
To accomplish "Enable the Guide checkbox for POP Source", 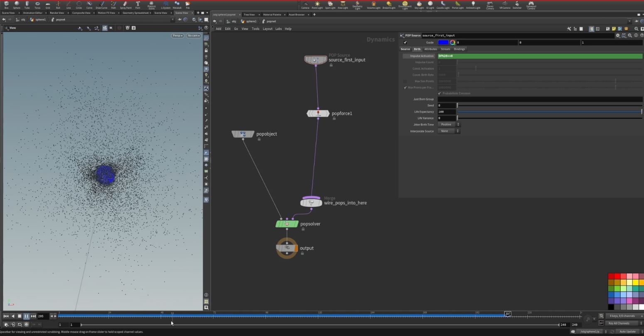I will 405,42.
